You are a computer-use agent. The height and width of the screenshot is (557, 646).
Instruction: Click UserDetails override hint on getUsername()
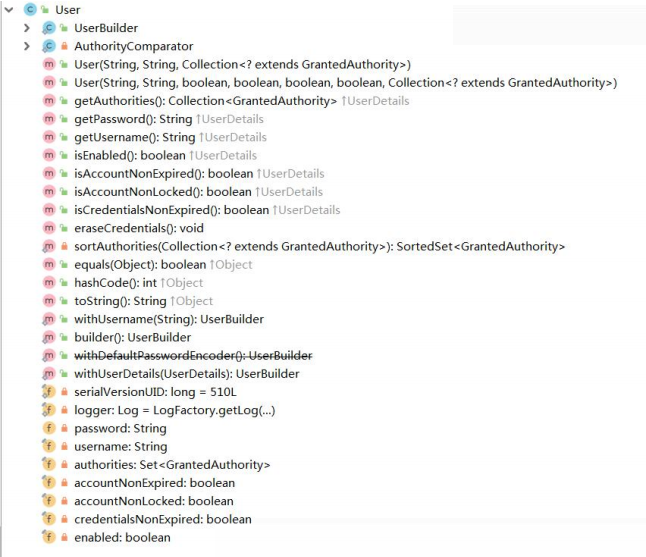(233, 137)
